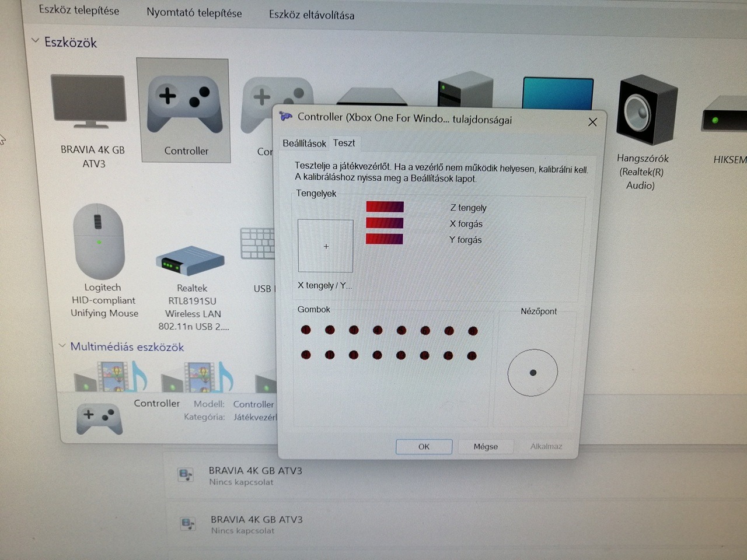Click the Z tengely axis bar
Viewport: 747px width, 560px height.
385,206
